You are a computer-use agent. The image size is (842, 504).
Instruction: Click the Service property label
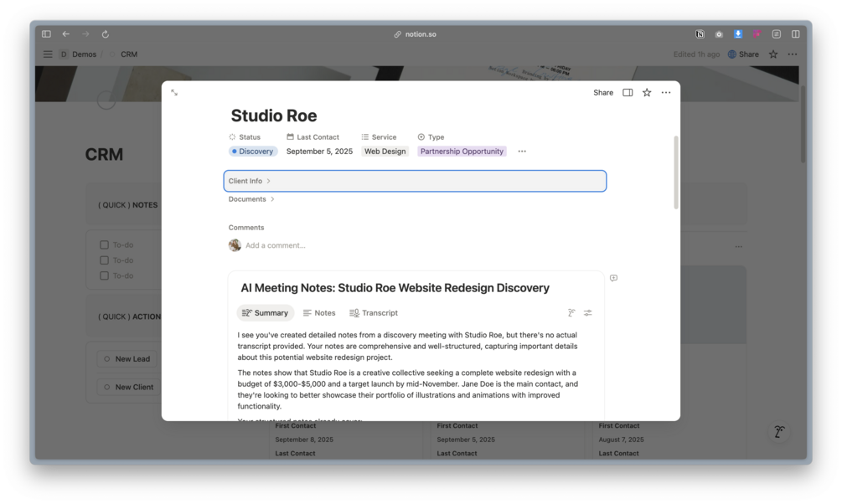380,136
